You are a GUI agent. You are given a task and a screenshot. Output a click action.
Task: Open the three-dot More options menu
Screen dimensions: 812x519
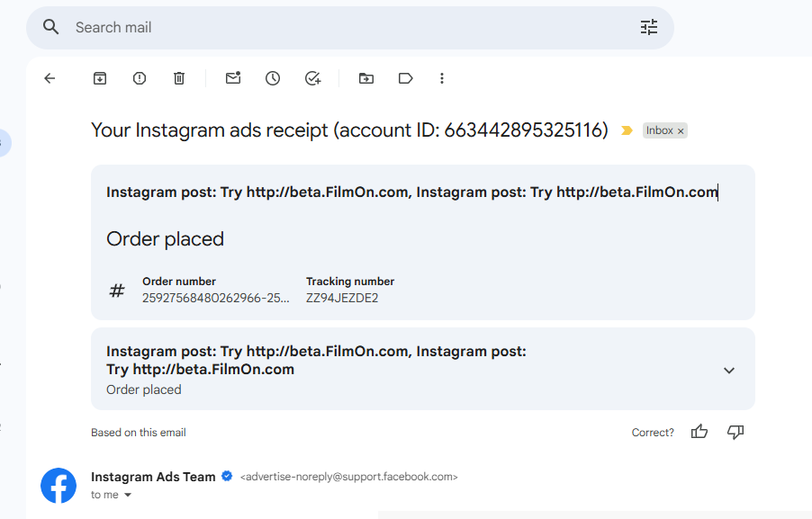(x=442, y=78)
